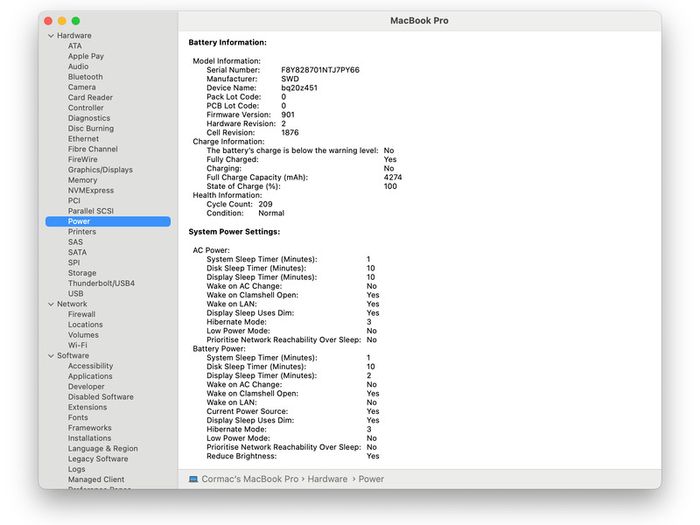The image size is (700, 525).
Task: Open Storage information
Action: tap(82, 273)
